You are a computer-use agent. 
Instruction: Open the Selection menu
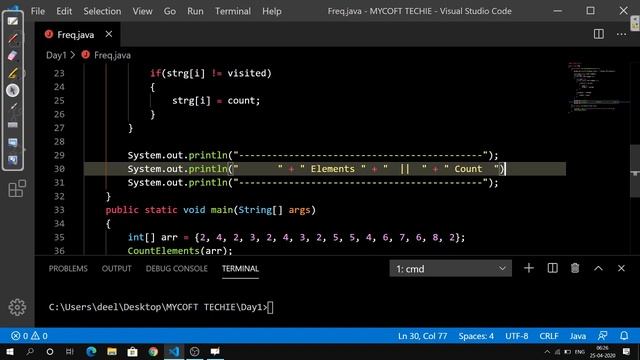click(102, 11)
